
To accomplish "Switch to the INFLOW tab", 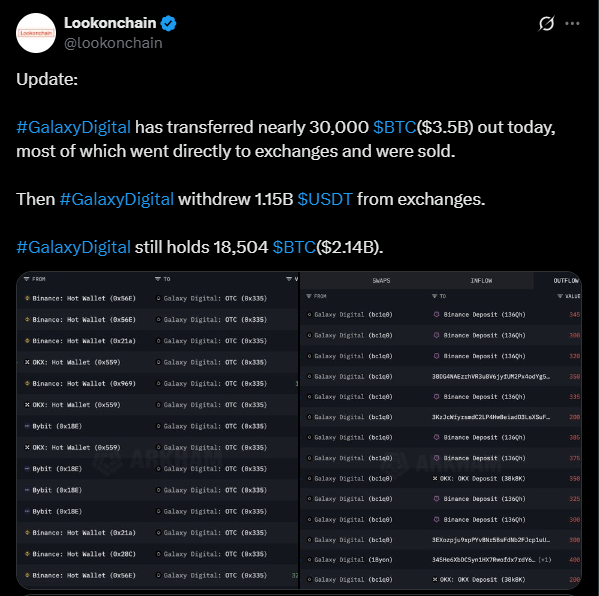I will click(481, 281).
